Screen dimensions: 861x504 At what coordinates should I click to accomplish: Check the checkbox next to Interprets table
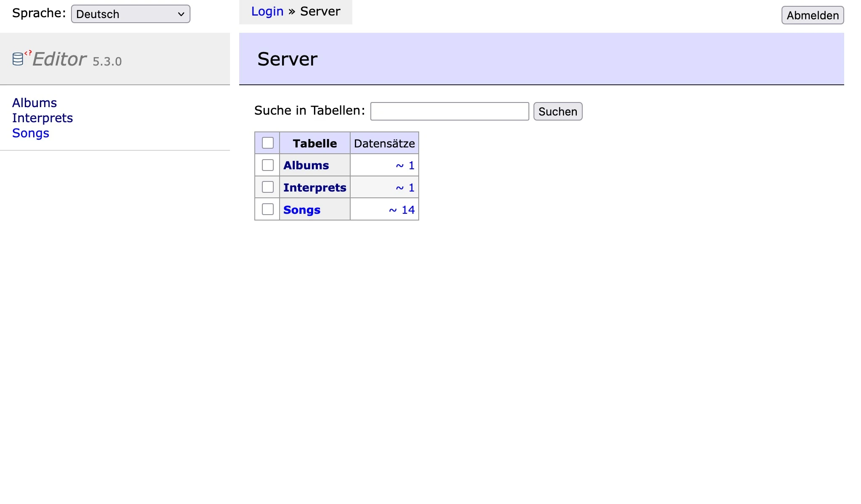tap(267, 187)
